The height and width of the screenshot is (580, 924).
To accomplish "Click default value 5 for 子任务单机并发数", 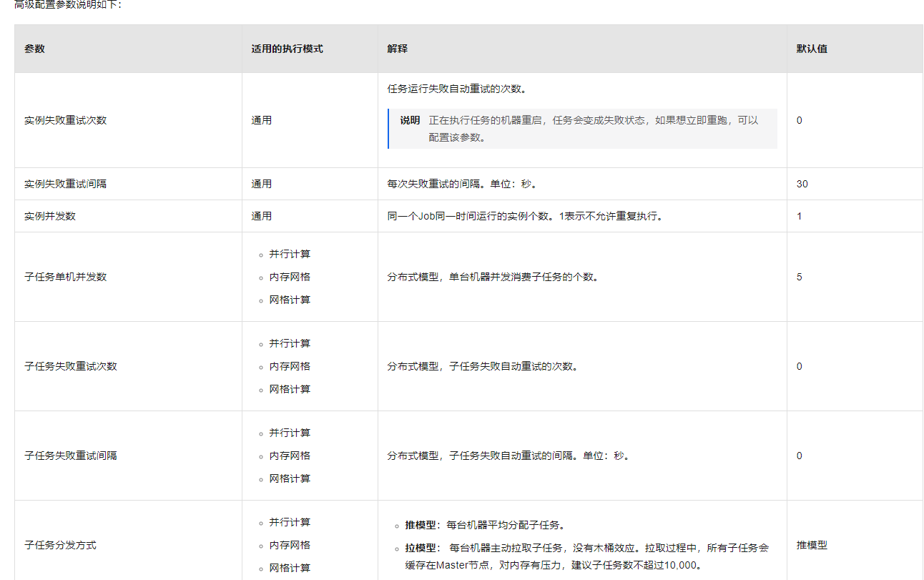I will pos(800,277).
